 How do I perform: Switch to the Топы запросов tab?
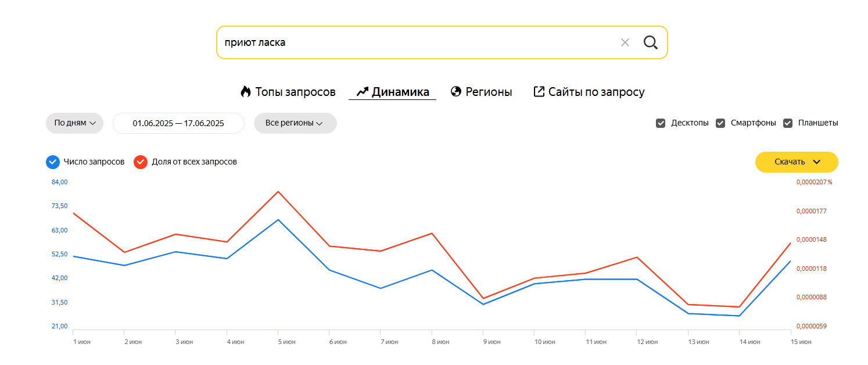[295, 92]
